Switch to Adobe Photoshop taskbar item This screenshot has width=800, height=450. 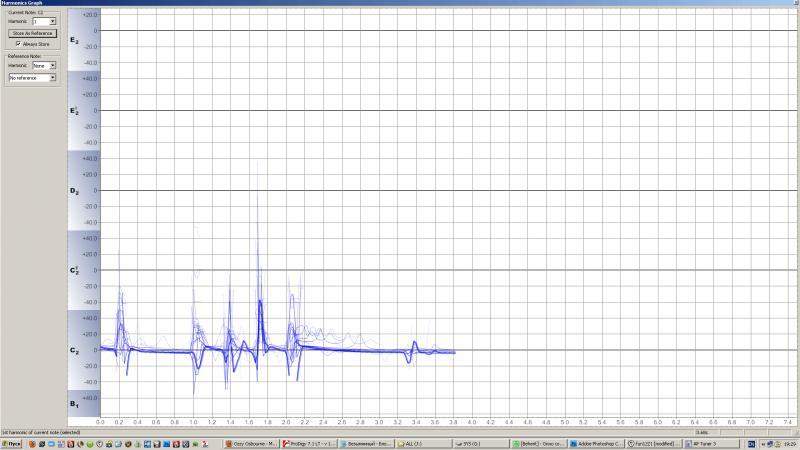point(597,442)
